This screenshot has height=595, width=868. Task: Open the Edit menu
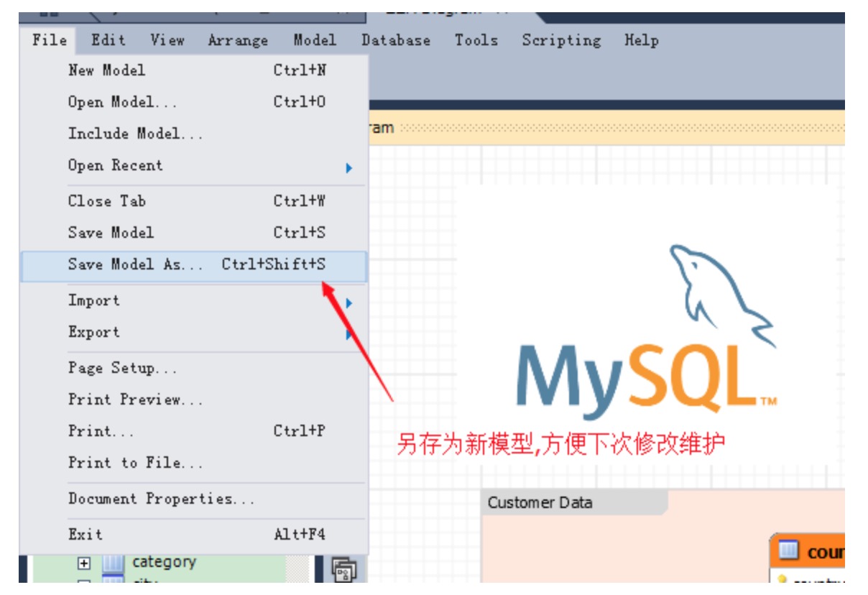coord(108,40)
